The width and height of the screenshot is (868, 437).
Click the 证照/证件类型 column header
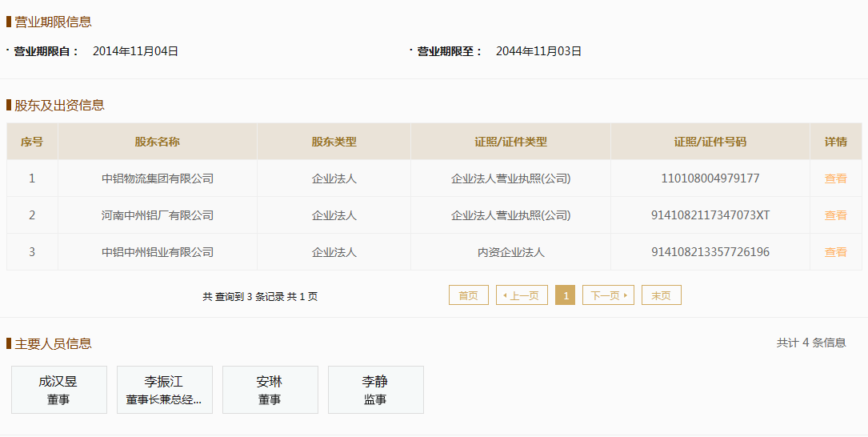coord(510,141)
